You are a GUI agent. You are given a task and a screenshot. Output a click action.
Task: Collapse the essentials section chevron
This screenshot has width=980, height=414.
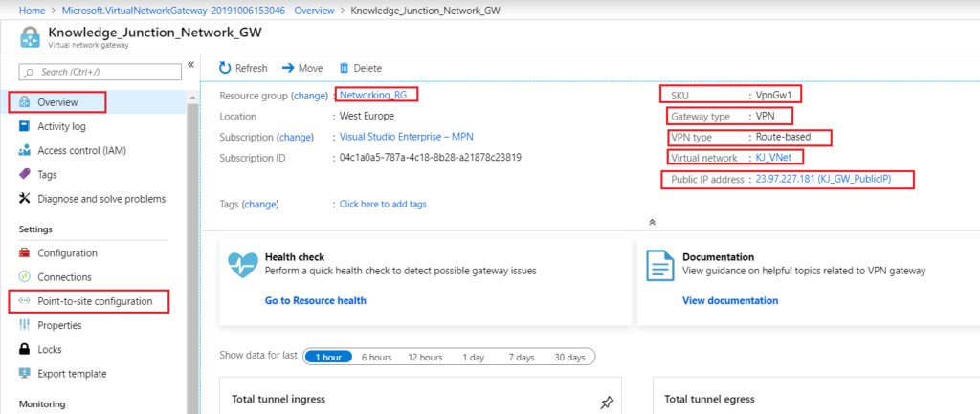652,222
